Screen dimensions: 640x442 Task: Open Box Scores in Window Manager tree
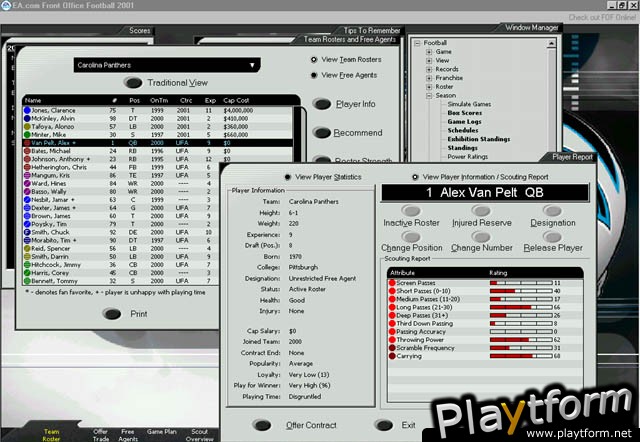click(x=464, y=113)
